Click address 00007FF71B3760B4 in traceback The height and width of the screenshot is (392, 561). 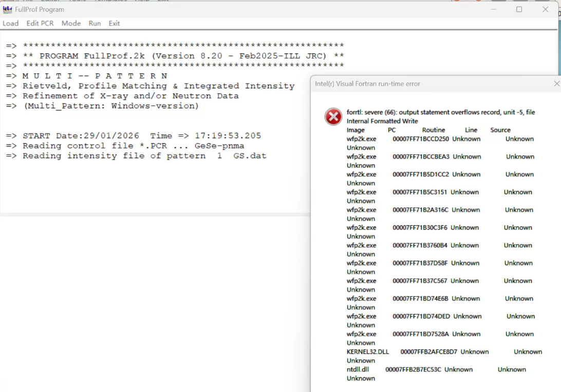pos(420,245)
